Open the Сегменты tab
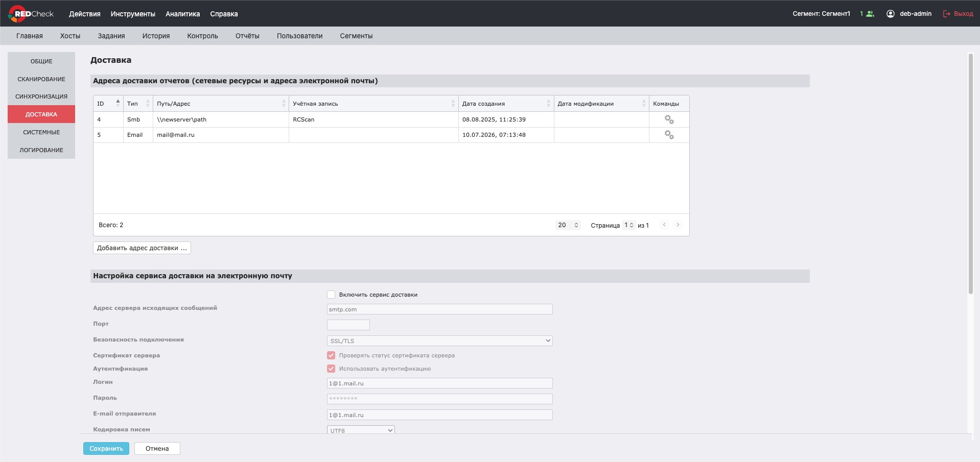 pyautogui.click(x=356, y=36)
